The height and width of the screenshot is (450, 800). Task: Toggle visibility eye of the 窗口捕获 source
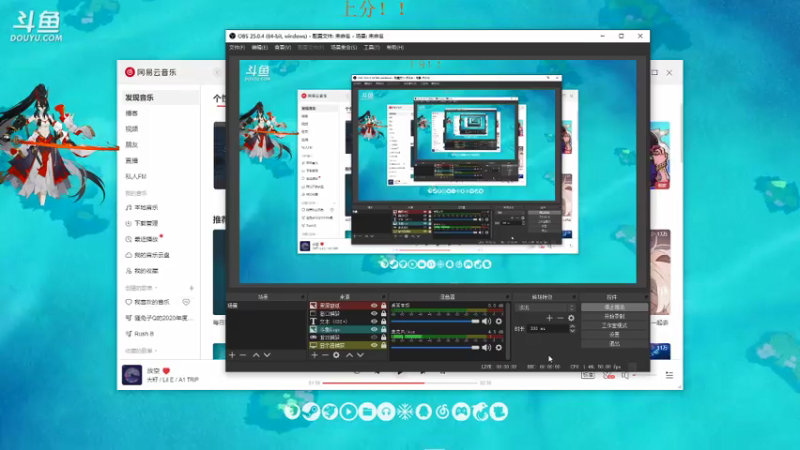374,314
